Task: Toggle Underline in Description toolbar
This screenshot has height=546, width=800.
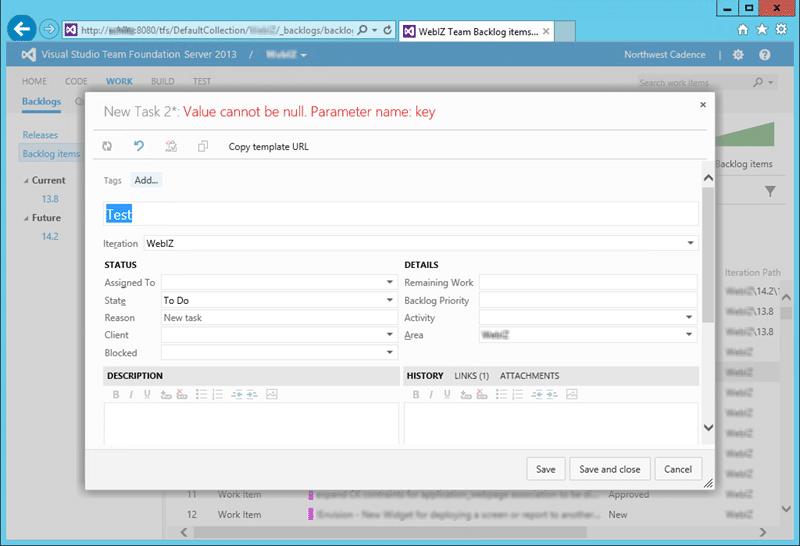Action: pos(147,394)
